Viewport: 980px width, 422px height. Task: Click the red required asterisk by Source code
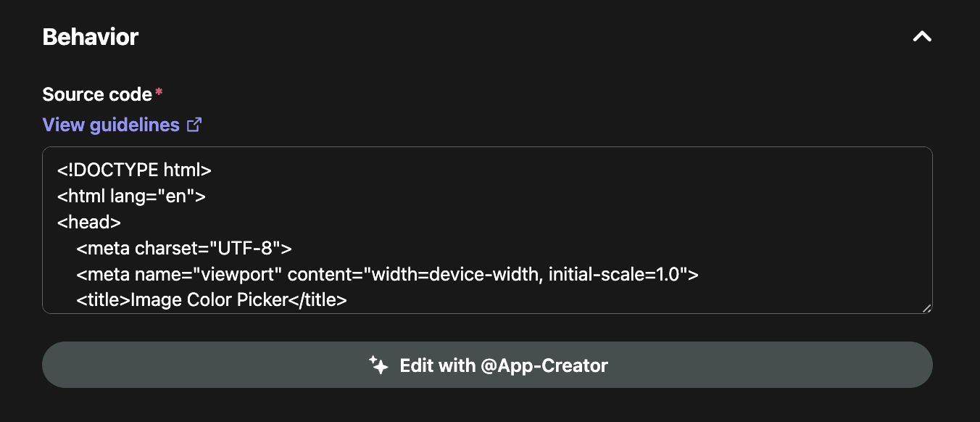click(159, 93)
